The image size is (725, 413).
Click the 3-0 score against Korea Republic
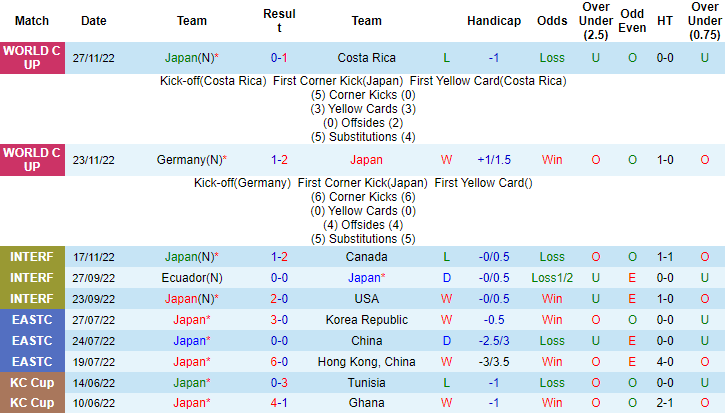coord(279,320)
